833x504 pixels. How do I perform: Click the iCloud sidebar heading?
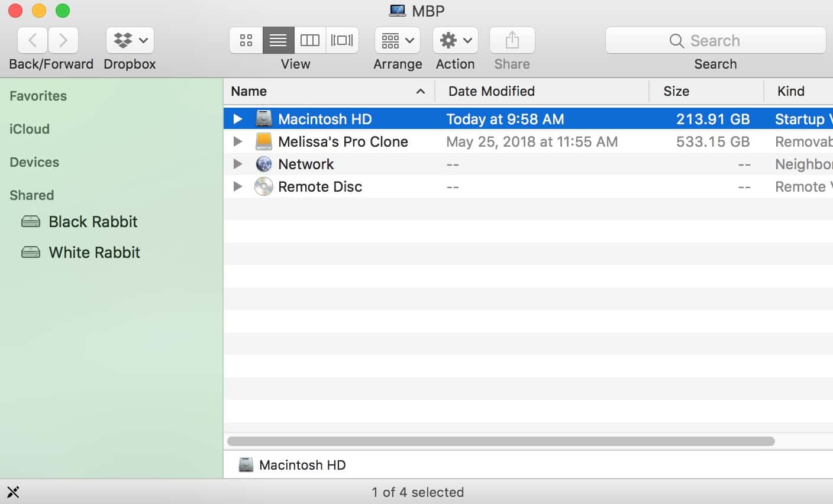30,129
